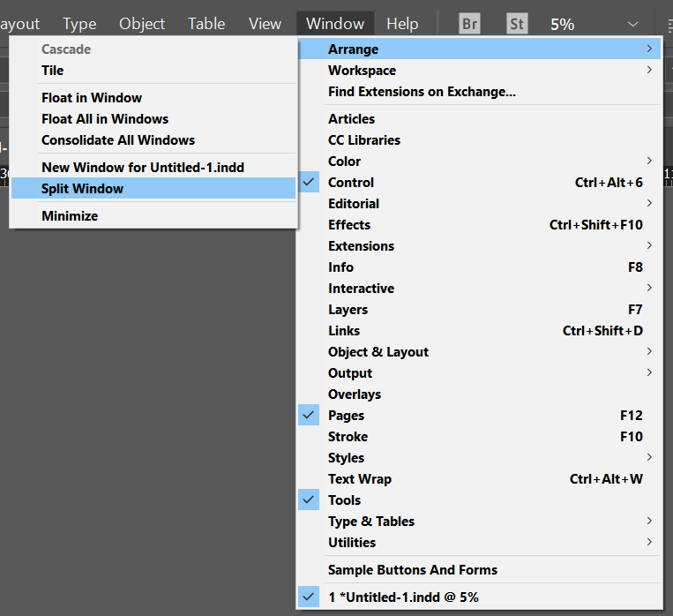Open the Layers panel
Viewport: 673px width, 616px height.
480,309
